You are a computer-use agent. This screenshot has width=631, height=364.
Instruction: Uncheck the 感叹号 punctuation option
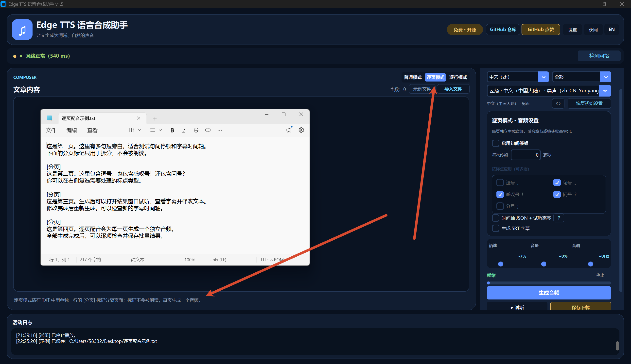500,194
